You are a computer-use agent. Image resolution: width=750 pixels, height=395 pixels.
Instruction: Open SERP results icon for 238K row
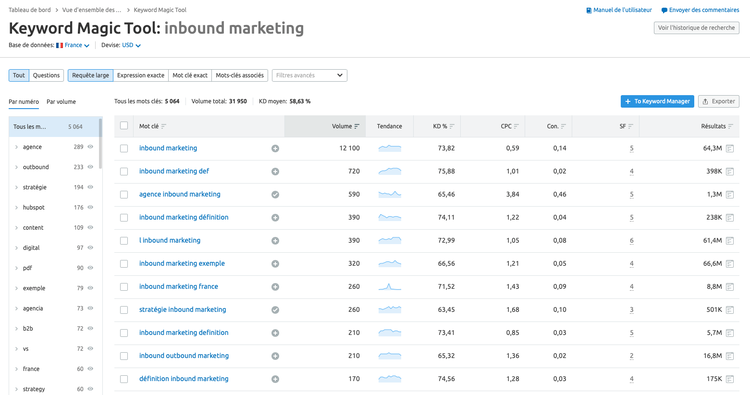730,218
